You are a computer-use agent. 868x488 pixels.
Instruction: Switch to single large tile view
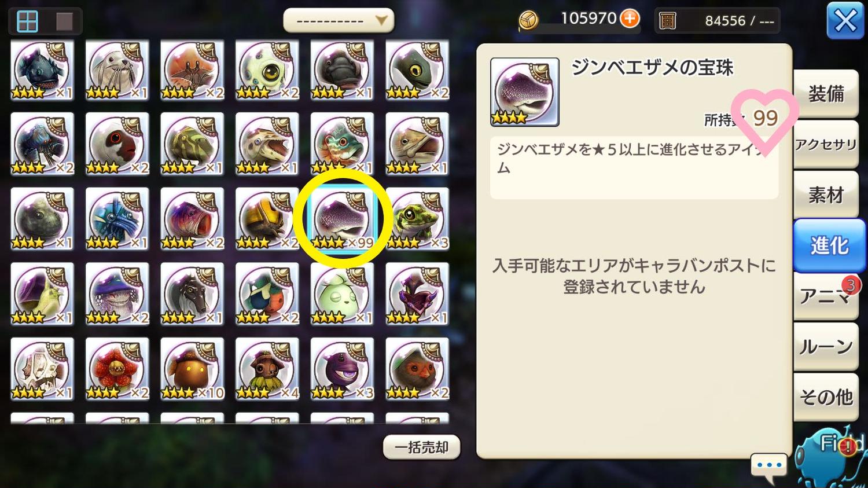pyautogui.click(x=64, y=21)
